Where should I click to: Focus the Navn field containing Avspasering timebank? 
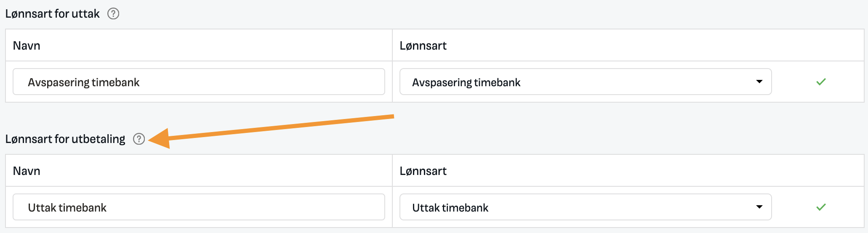[199, 82]
